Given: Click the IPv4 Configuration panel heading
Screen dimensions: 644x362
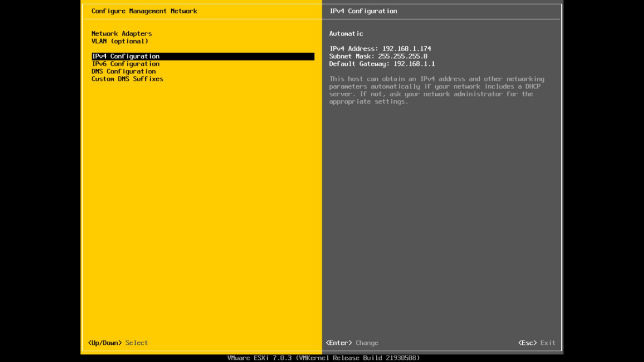Looking at the screenshot, I should click(363, 11).
